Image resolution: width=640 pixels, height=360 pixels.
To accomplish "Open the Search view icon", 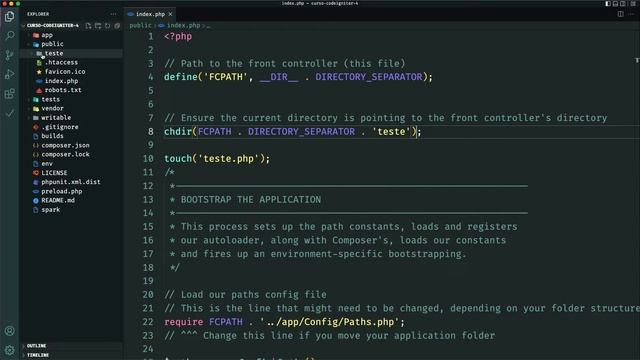I will pyautogui.click(x=9, y=36).
